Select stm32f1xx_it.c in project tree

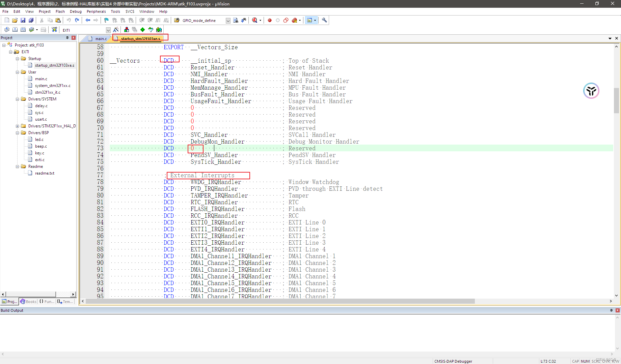[x=48, y=92]
